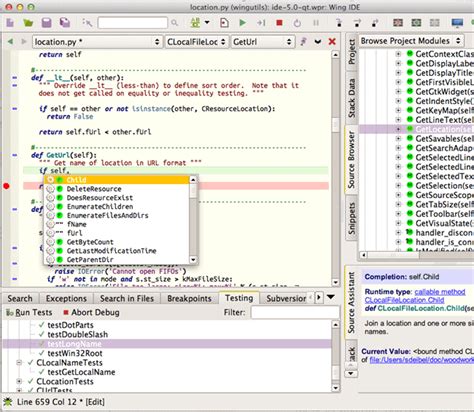Collapse the fold marker beside def GetUrl
The image size is (474, 412).
click(x=15, y=155)
